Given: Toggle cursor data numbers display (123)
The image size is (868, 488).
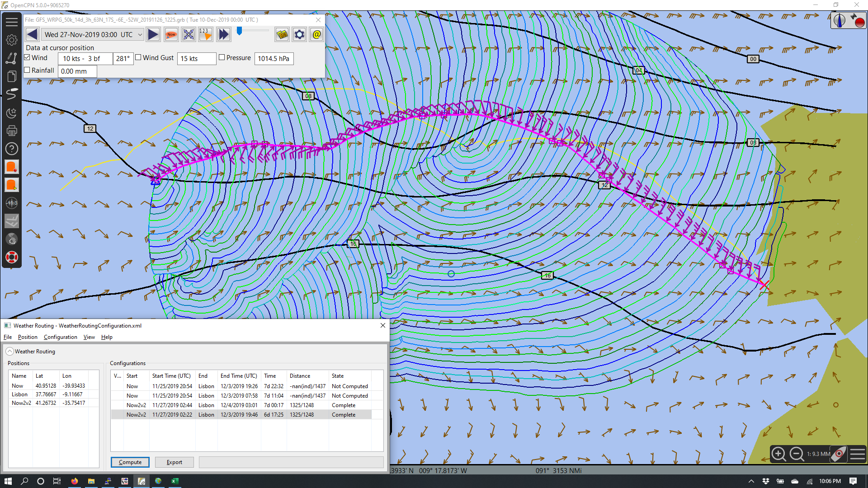Looking at the screenshot, I should click(x=206, y=34).
